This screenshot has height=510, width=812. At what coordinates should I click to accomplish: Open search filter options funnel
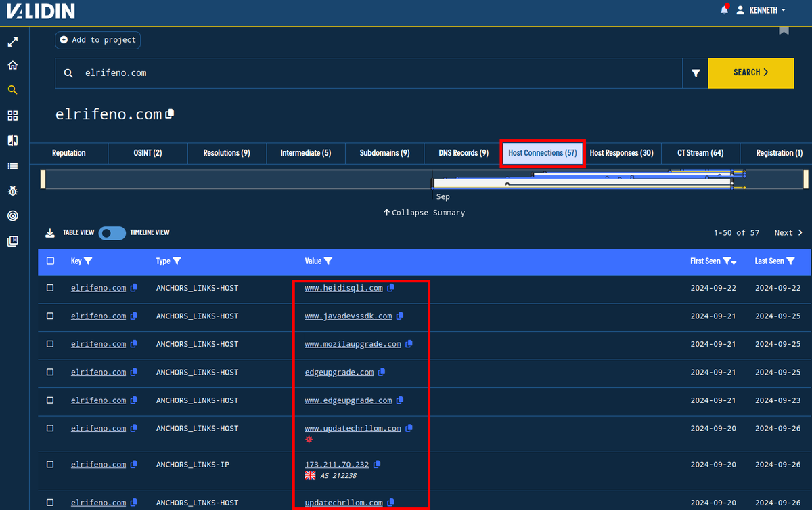pos(696,73)
